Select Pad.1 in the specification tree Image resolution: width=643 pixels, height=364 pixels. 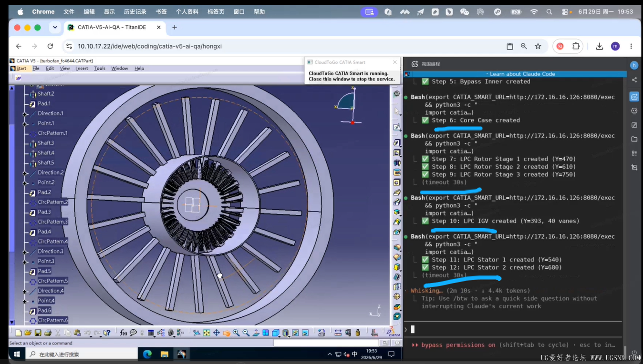click(44, 103)
